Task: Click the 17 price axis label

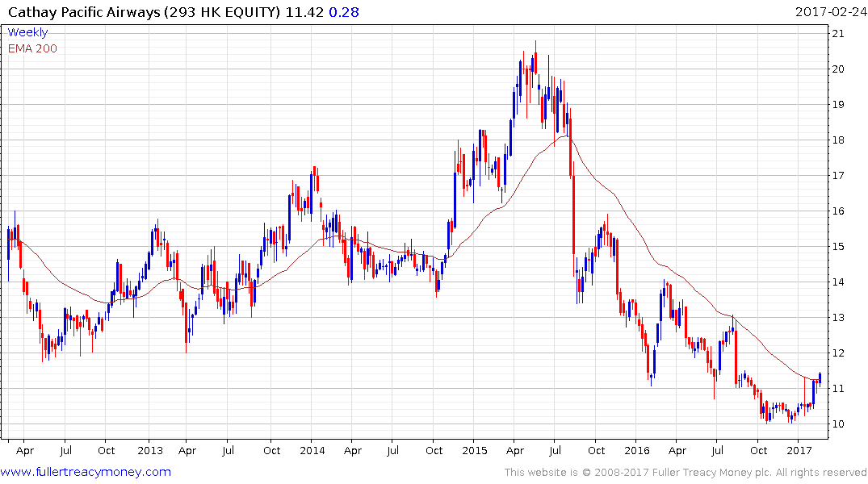Action: [838, 175]
